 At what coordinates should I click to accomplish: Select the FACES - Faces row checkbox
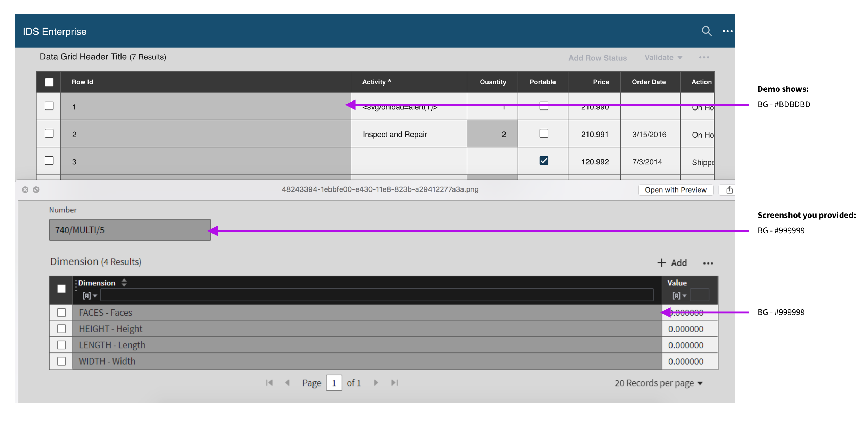(61, 313)
